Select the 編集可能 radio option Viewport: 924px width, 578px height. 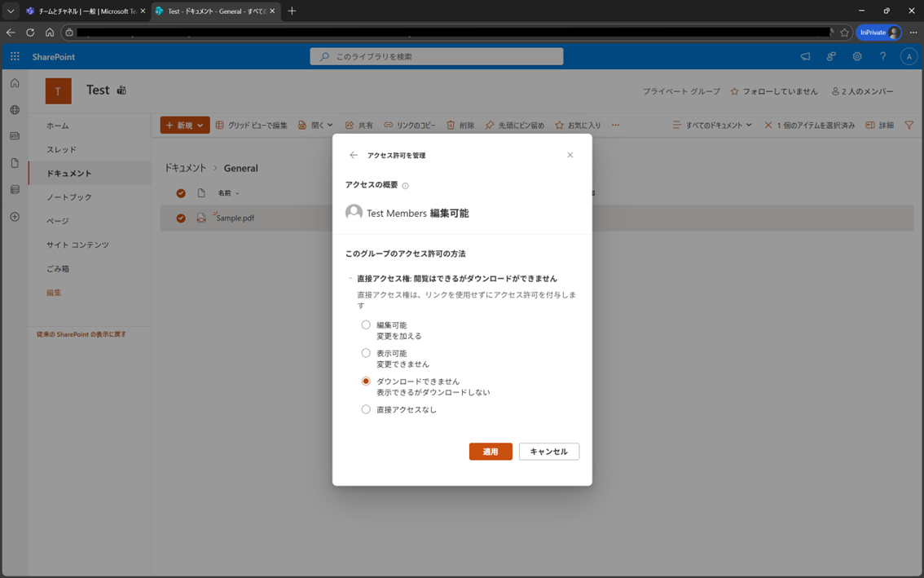(x=366, y=325)
